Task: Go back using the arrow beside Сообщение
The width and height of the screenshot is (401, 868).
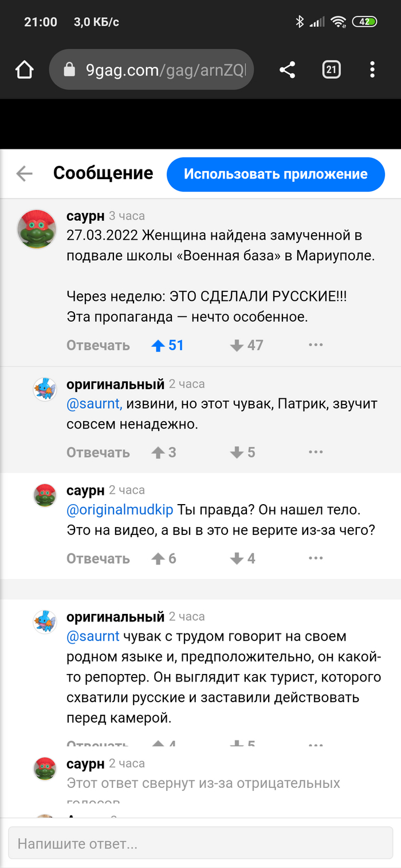Action: pyautogui.click(x=24, y=173)
